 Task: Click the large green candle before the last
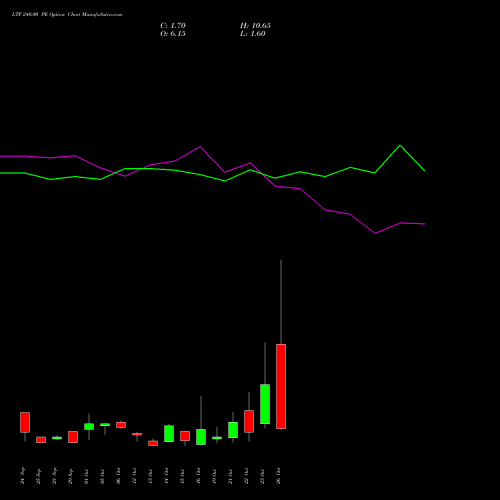pos(265,404)
